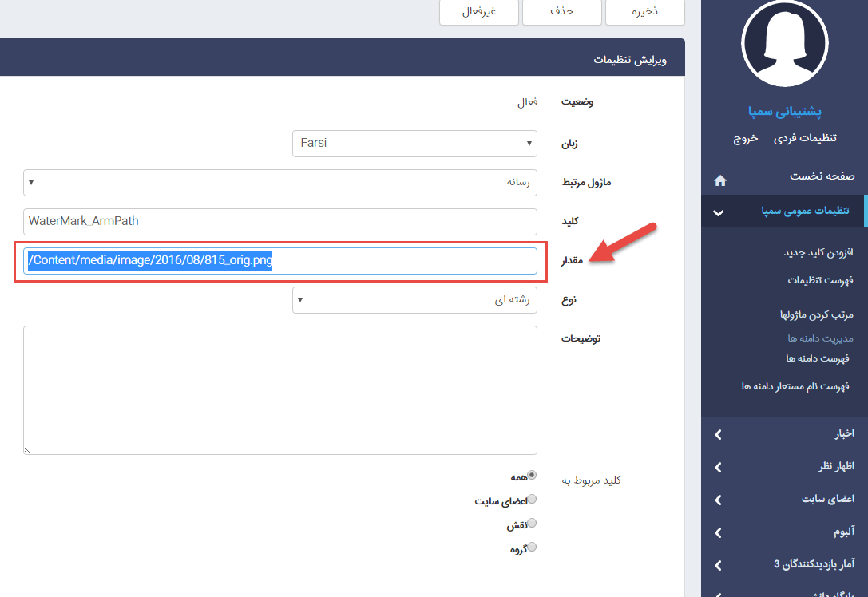Go to فهرست تنظیمات in sidebar
This screenshot has height=597, width=868.
coord(820,280)
